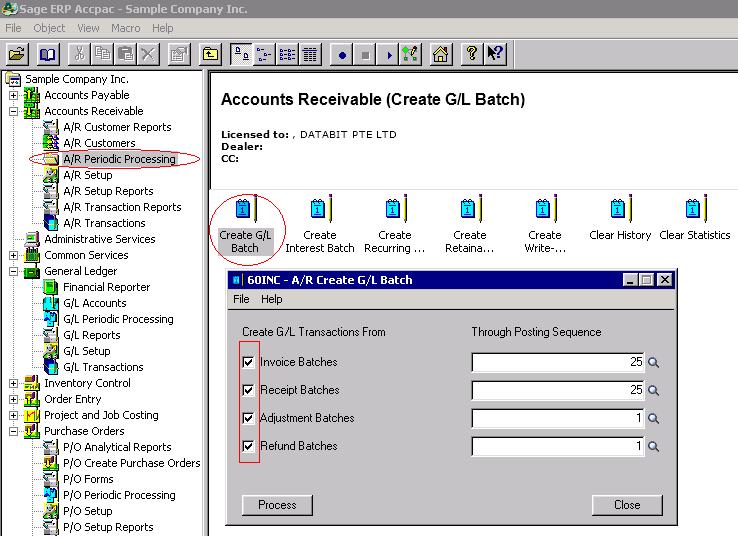
Task: Open the View menu
Action: click(88, 28)
